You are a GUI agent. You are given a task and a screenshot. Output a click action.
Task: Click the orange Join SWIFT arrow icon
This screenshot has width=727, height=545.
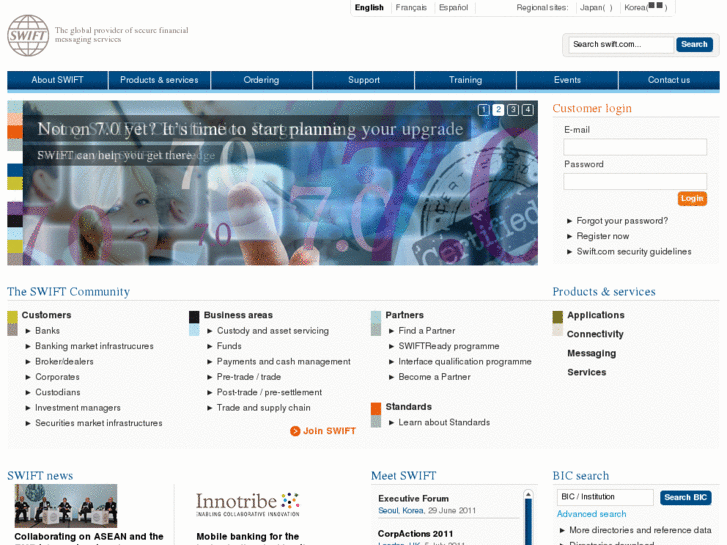click(295, 431)
